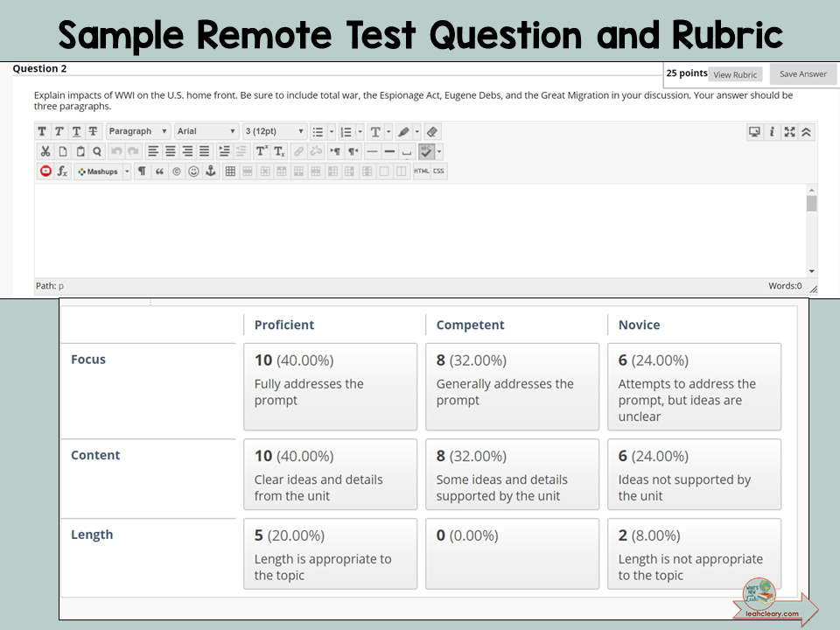Click the Cut icon in the editor toolbar
Screen dimensions: 840x630
pyautogui.click(x=45, y=150)
